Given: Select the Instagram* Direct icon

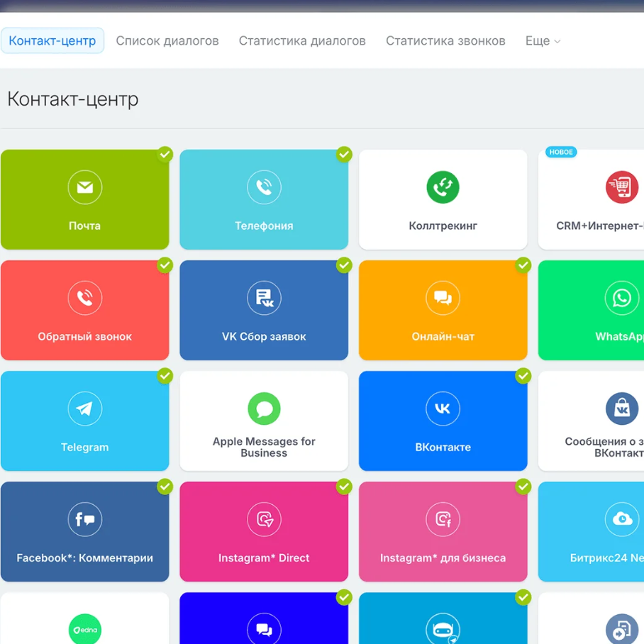Looking at the screenshot, I should 264,520.
